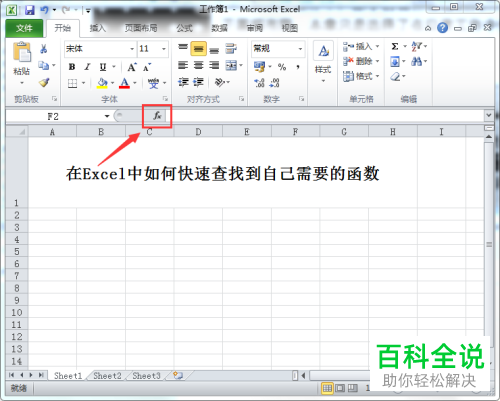Align text right
Screen dimensions: 500x401
[x=214, y=65]
